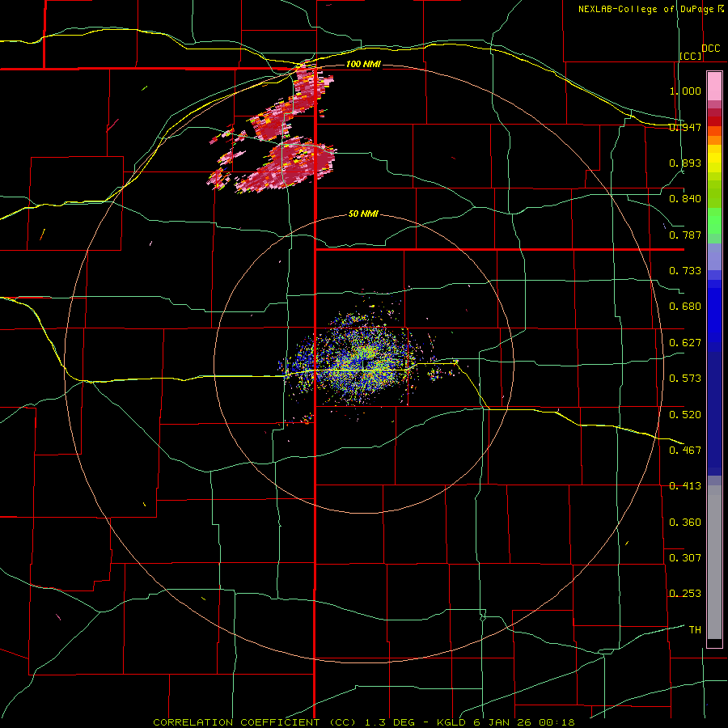The image size is (728, 728).
Task: Click the 0.680 legend value
Action: (x=685, y=307)
